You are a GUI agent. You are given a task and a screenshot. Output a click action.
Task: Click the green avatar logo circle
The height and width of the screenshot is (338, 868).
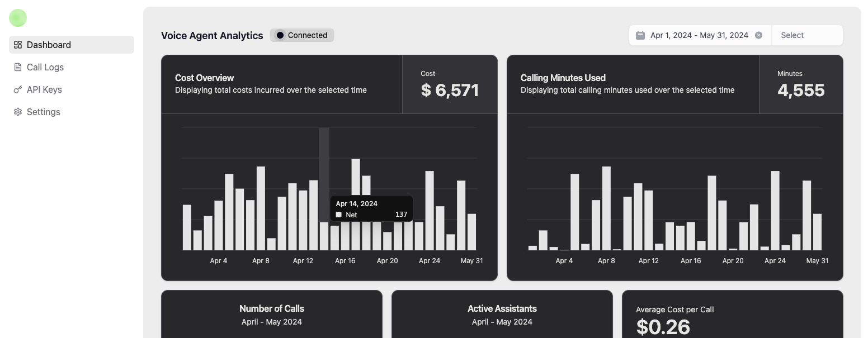(x=18, y=18)
